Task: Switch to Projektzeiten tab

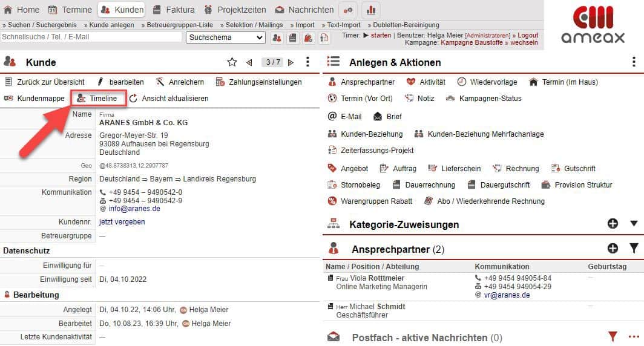Action: (235, 10)
